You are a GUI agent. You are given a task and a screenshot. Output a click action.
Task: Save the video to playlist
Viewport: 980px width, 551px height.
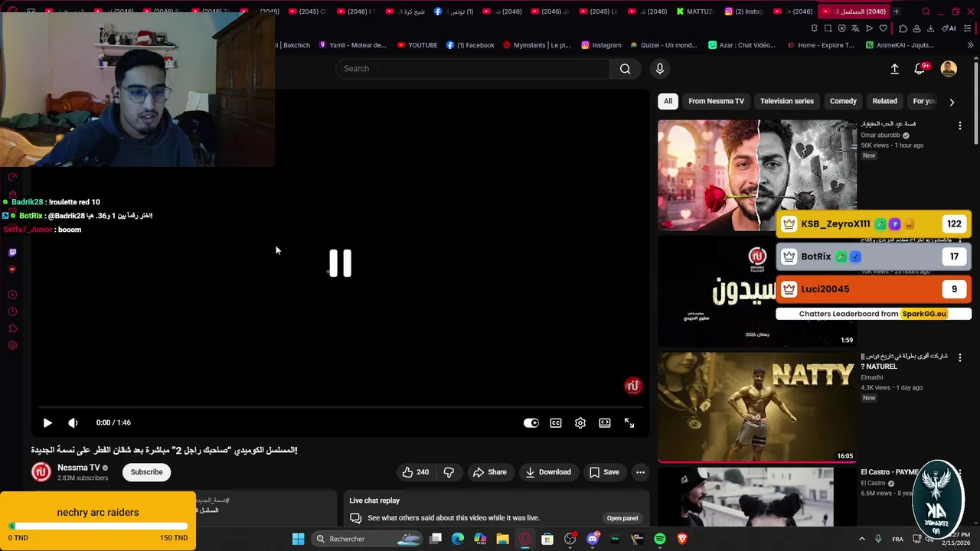click(x=604, y=472)
